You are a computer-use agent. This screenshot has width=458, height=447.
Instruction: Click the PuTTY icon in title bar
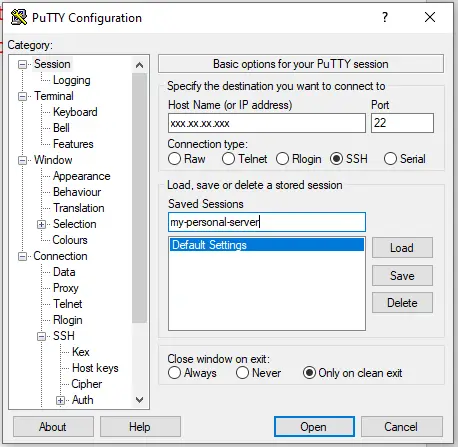[19, 17]
